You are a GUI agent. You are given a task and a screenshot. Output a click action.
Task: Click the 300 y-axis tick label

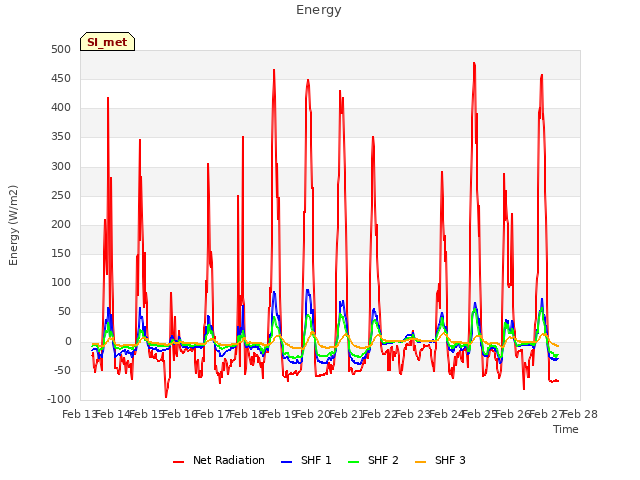pos(61,167)
